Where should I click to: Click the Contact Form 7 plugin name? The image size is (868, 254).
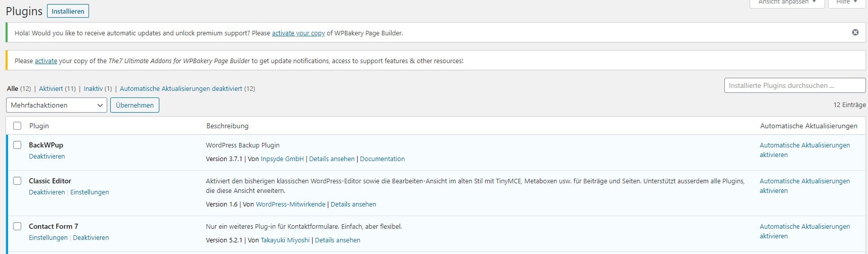pos(54,226)
